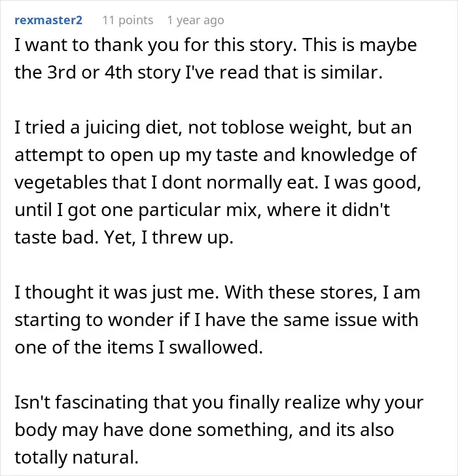Image resolution: width=458 pixels, height=476 pixels.
Task: Click the sentence starting I want to thank you
Action: (156, 45)
